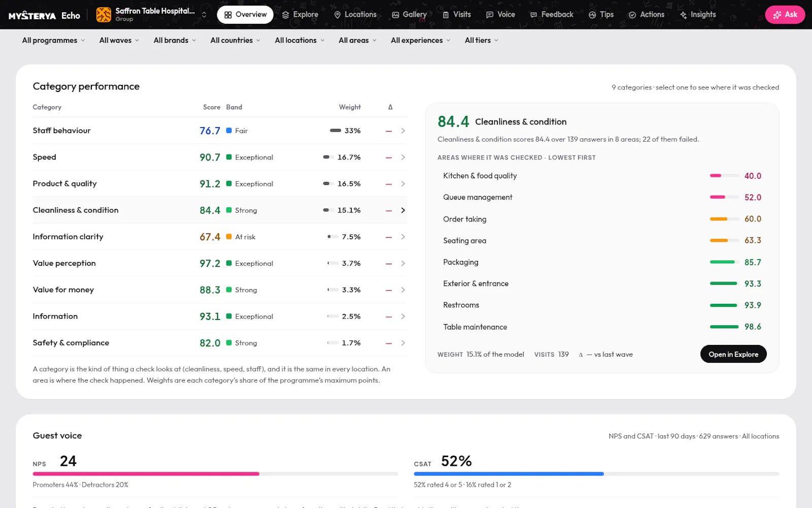812x508 pixels.
Task: Click the Ask button
Action: point(785,15)
